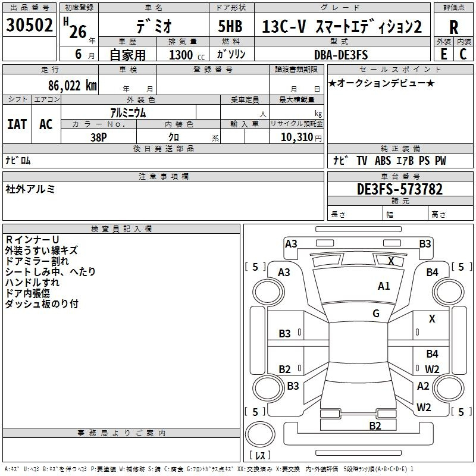The height and width of the screenshot is (476, 476).
Task: Select the G windshield glass mark
Action: (x=375, y=314)
